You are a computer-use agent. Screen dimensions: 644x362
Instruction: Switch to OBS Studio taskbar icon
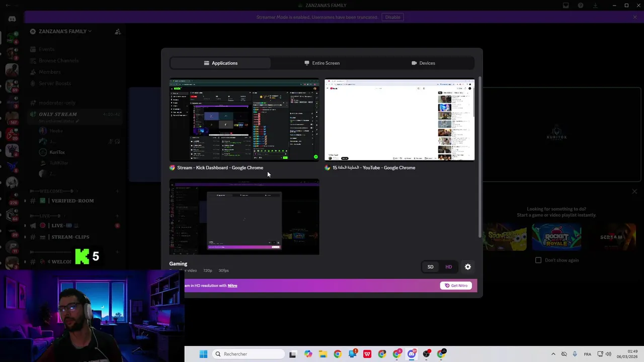[x=427, y=354]
